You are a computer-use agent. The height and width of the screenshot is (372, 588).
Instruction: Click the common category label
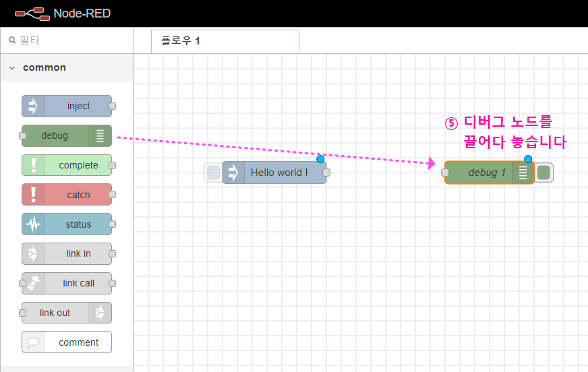tap(45, 67)
